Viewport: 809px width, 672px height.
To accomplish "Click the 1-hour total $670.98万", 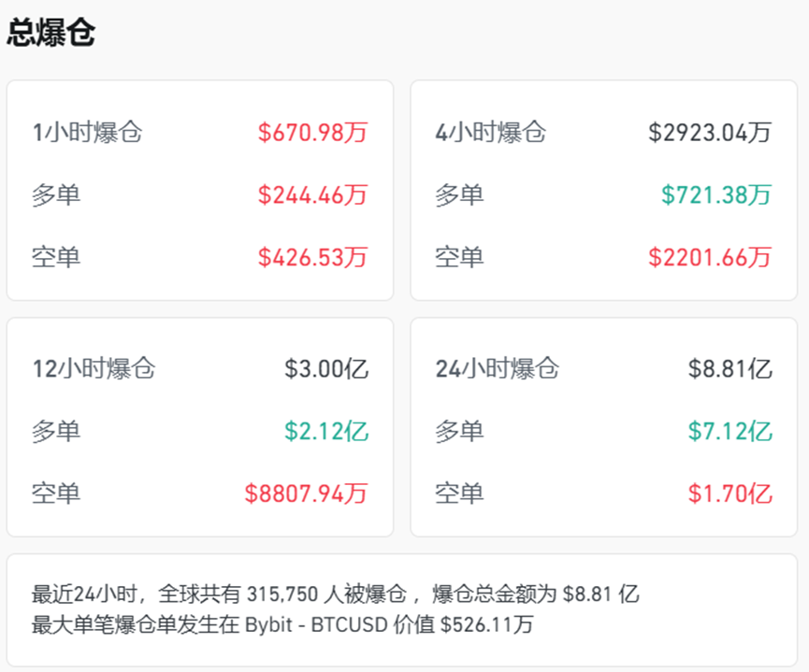I will click(312, 133).
